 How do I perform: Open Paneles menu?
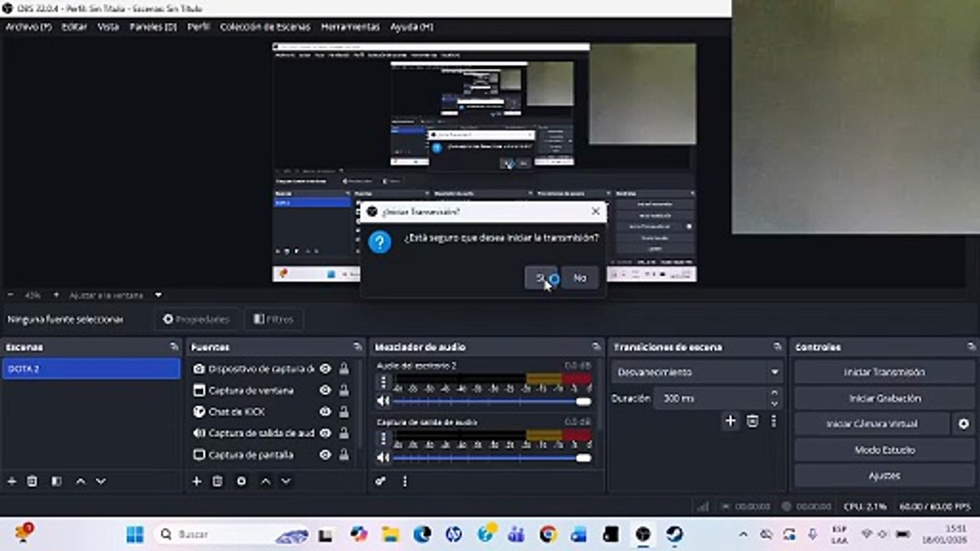(153, 27)
